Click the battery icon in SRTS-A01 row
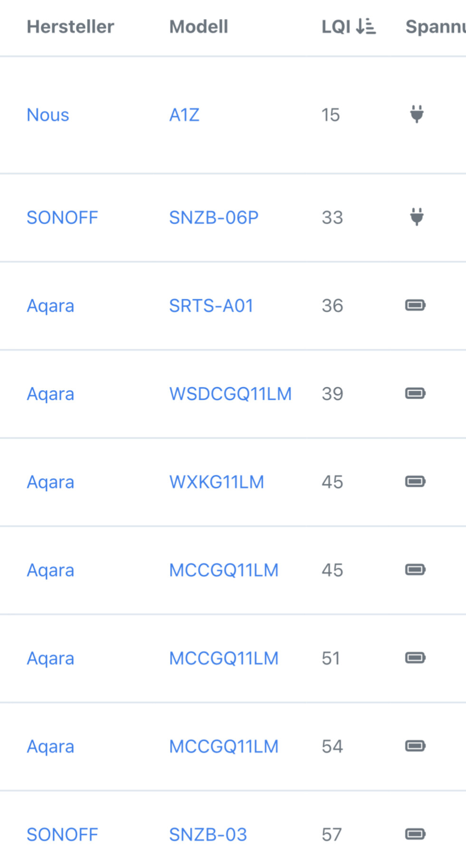Viewport: 466px width, 868px height. [x=415, y=305]
